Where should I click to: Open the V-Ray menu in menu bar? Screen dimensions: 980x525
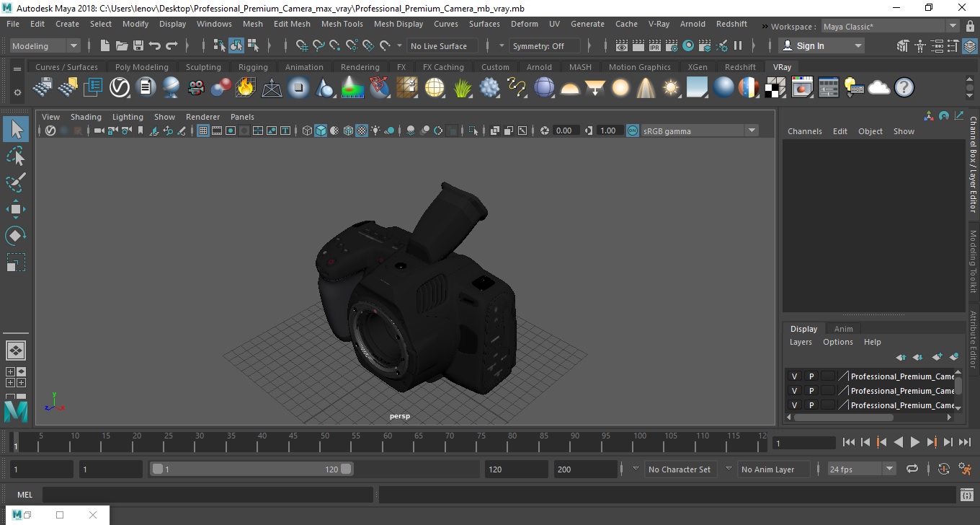click(x=659, y=24)
